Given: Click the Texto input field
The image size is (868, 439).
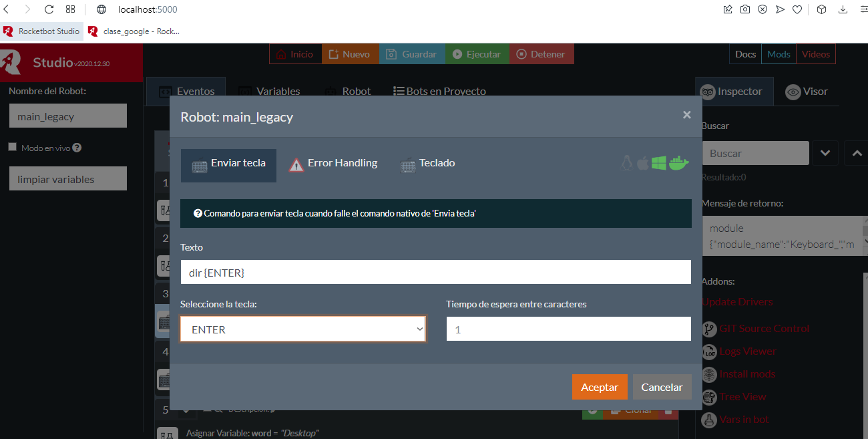Looking at the screenshot, I should coord(435,273).
